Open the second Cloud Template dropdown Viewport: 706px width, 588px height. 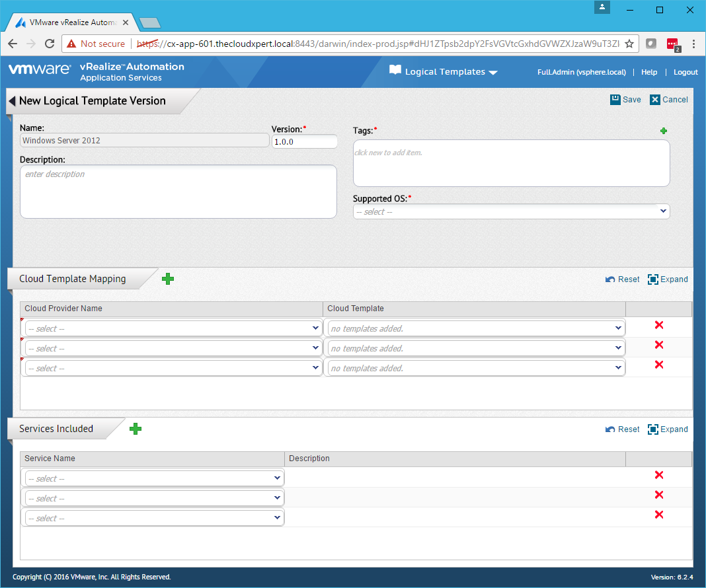(x=475, y=348)
